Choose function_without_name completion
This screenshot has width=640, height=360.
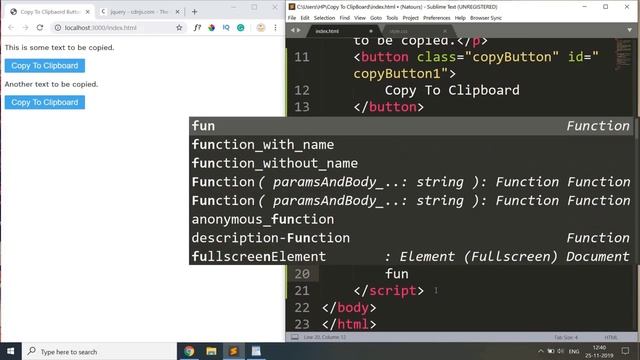point(411,164)
